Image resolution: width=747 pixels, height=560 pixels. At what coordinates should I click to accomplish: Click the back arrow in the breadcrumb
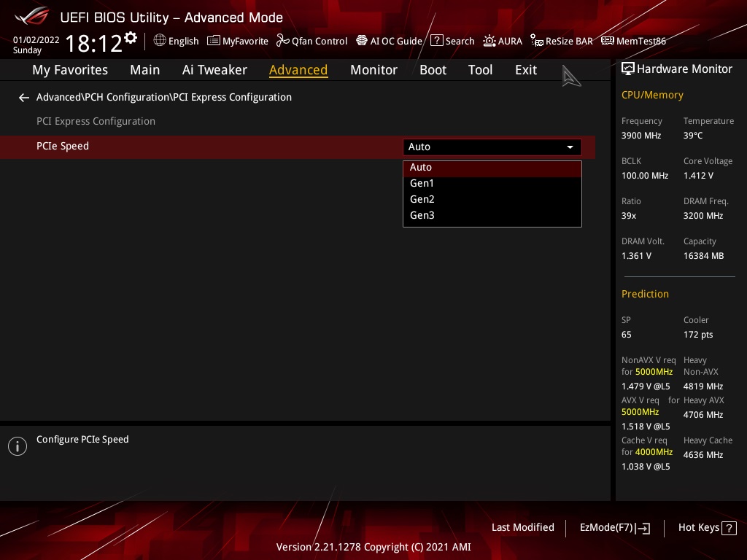[24, 98]
